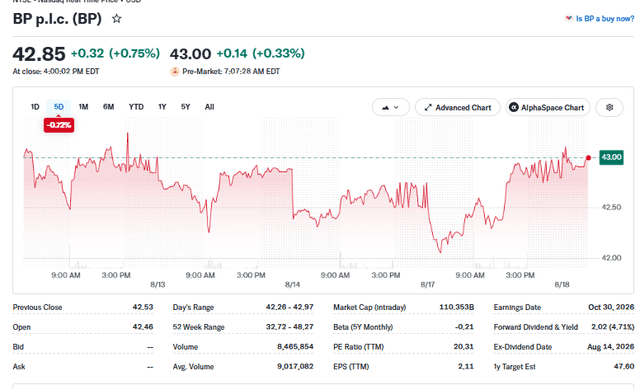Click the Day's Range value 42.26 - 42.97
Image resolution: width=640 pixels, height=389 pixels.
pyautogui.click(x=289, y=307)
